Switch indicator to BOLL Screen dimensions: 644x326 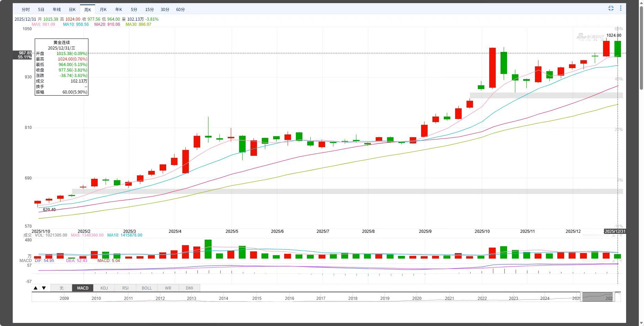point(147,288)
